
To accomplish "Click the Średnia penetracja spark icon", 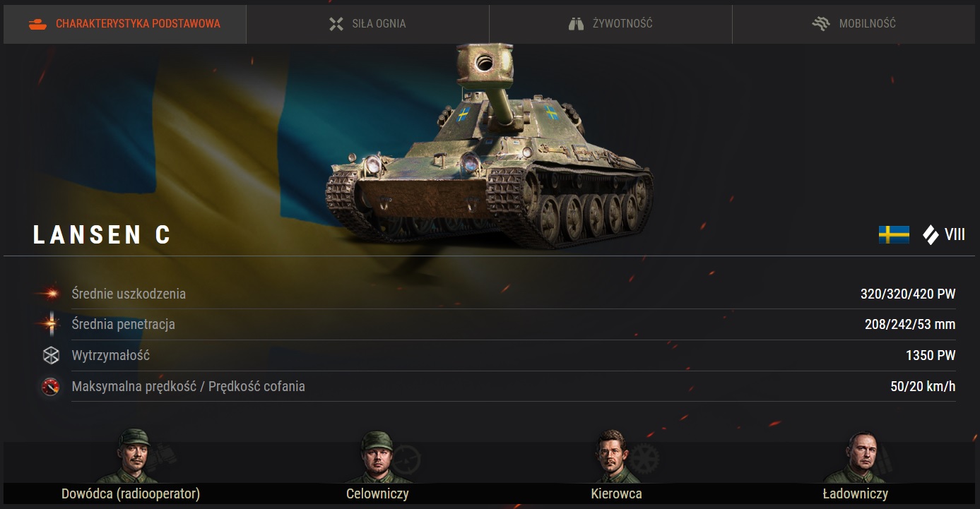I will (49, 324).
